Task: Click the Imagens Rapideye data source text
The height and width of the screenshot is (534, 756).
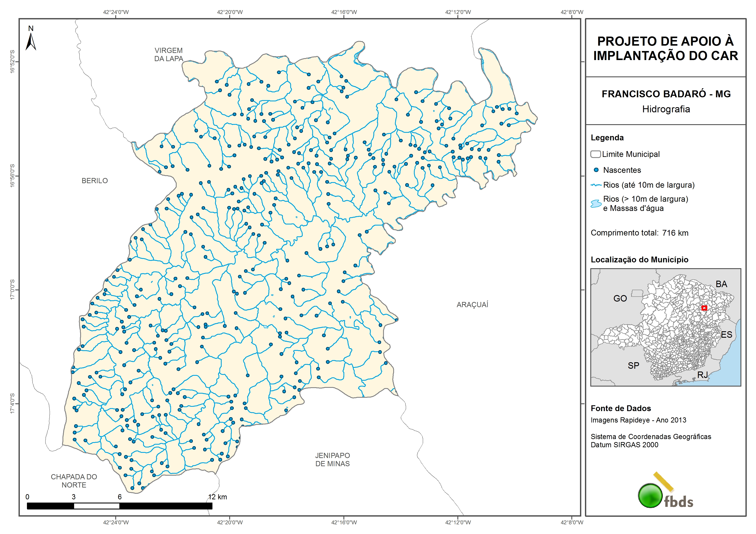Action: tap(638, 420)
